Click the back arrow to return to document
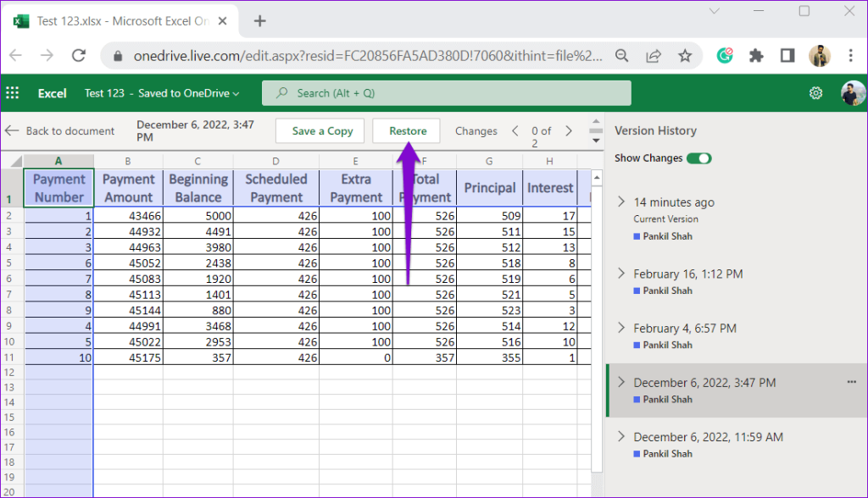Viewport: 868px width, 498px height. (x=12, y=130)
